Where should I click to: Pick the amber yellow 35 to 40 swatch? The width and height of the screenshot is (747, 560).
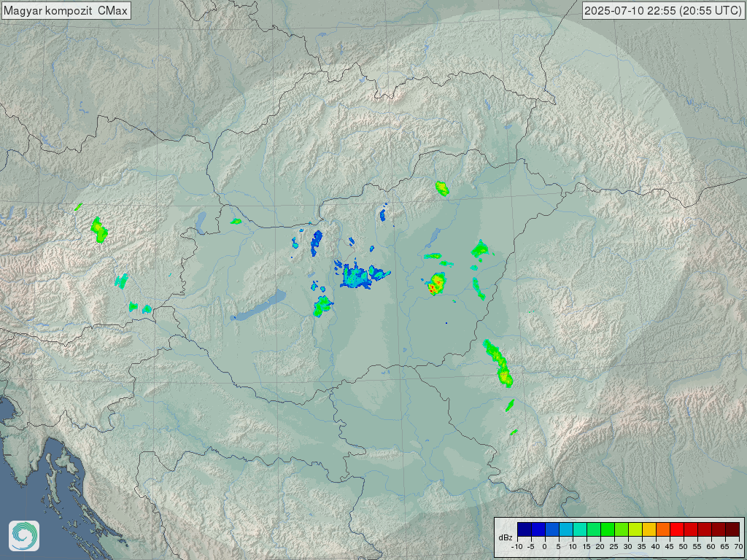(x=649, y=529)
